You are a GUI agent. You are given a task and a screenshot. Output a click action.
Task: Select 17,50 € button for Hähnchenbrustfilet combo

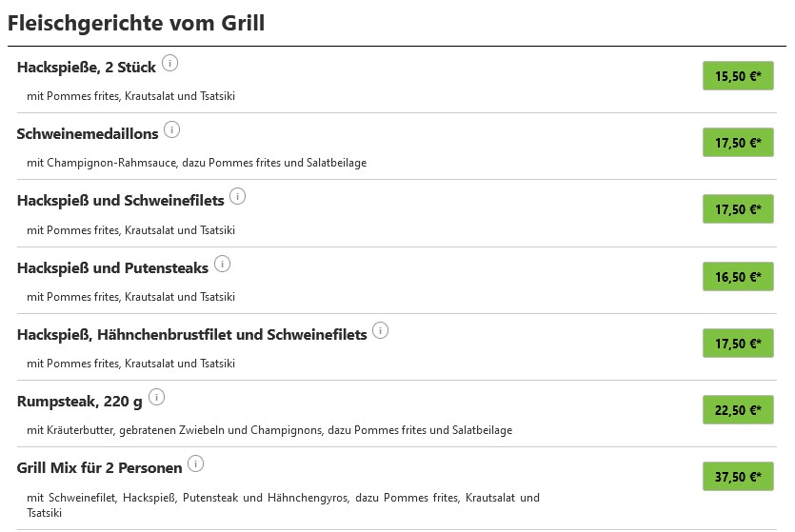738,343
